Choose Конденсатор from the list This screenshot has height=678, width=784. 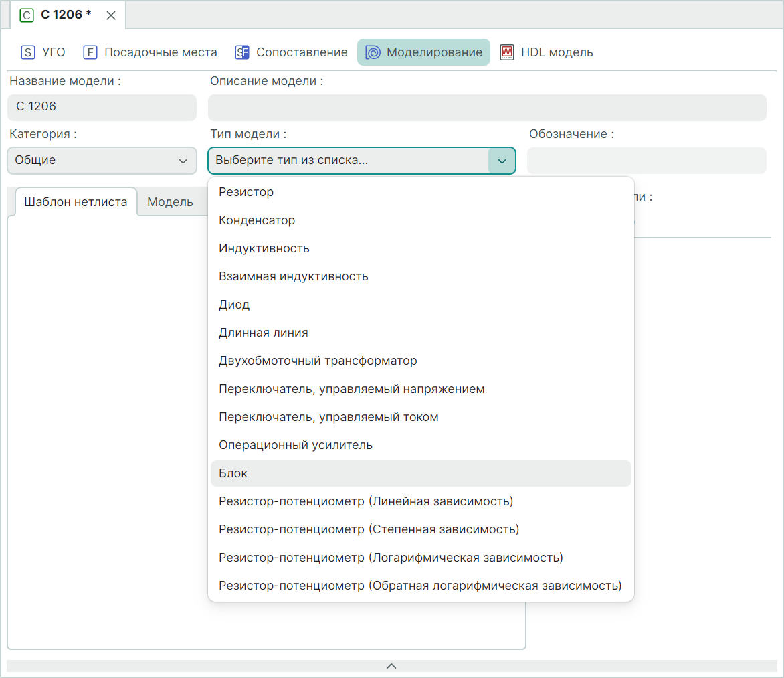(257, 220)
